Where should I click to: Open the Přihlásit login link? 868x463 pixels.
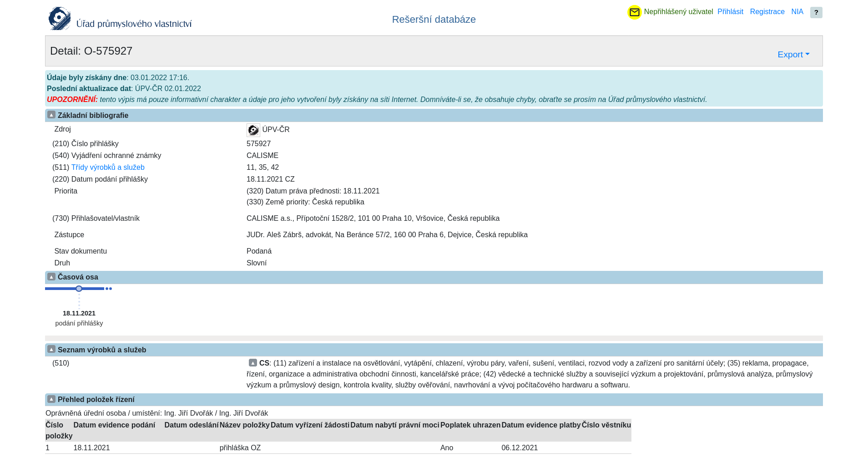pyautogui.click(x=730, y=12)
